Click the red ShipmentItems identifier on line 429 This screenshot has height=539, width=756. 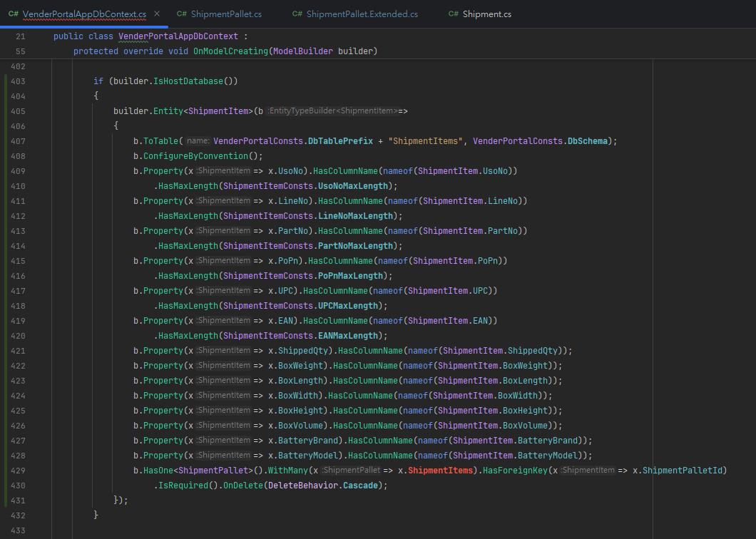441,471
